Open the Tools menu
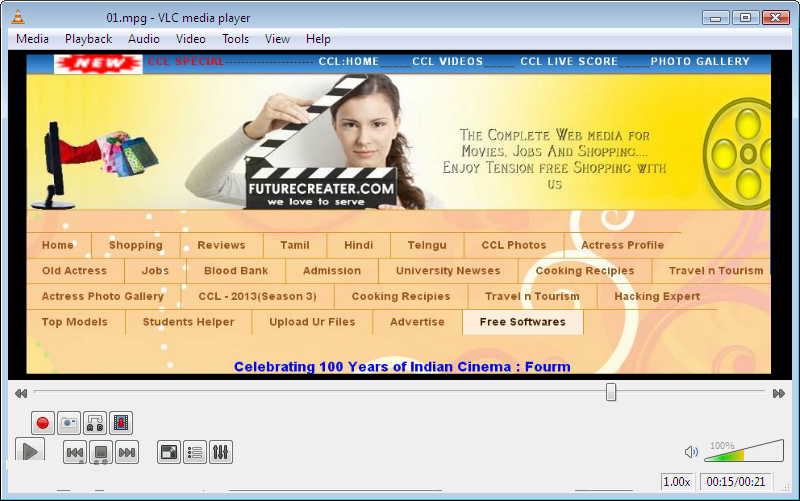Image resolution: width=800 pixels, height=501 pixels. [x=235, y=39]
